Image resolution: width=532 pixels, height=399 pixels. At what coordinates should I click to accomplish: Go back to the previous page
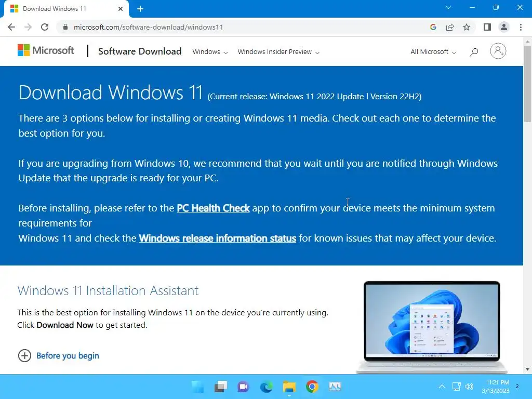tap(11, 27)
